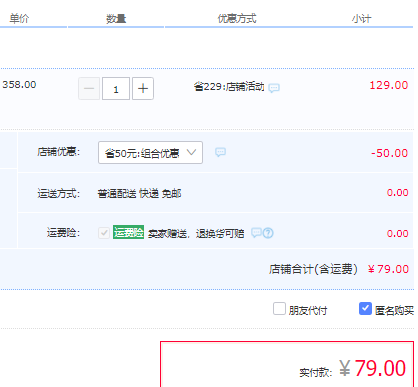This screenshot has height=387, width=418.
Task: Click the 优惠方式 column header
Action: tap(237, 18)
